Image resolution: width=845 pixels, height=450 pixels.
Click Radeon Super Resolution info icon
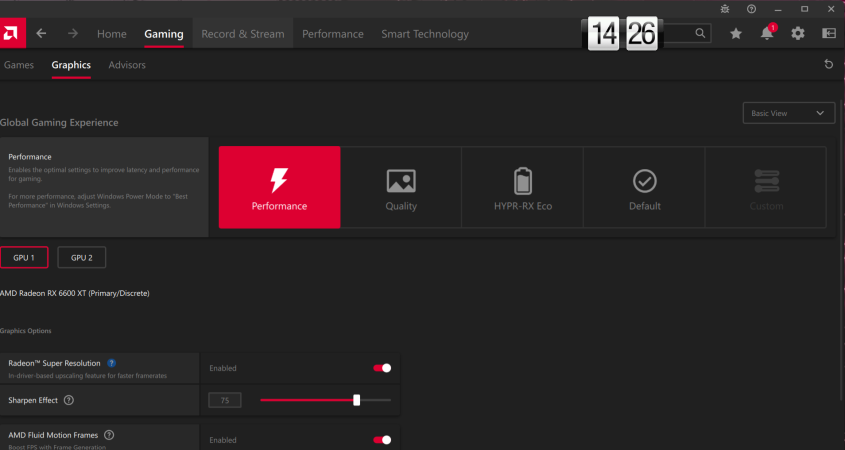[111, 363]
